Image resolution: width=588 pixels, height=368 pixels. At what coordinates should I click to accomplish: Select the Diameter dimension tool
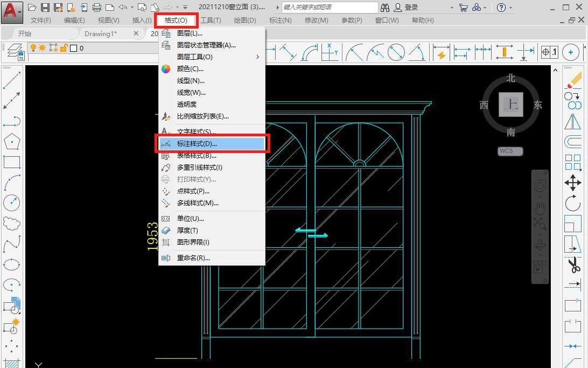[396, 52]
